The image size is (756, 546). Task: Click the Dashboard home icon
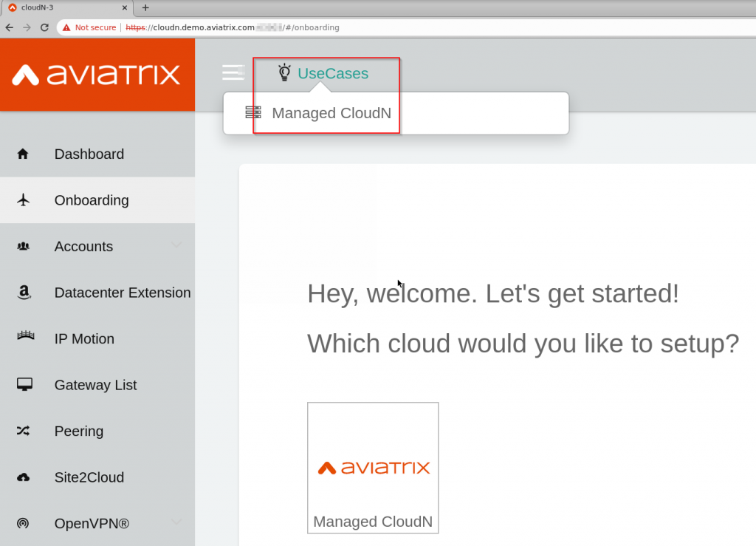click(23, 154)
